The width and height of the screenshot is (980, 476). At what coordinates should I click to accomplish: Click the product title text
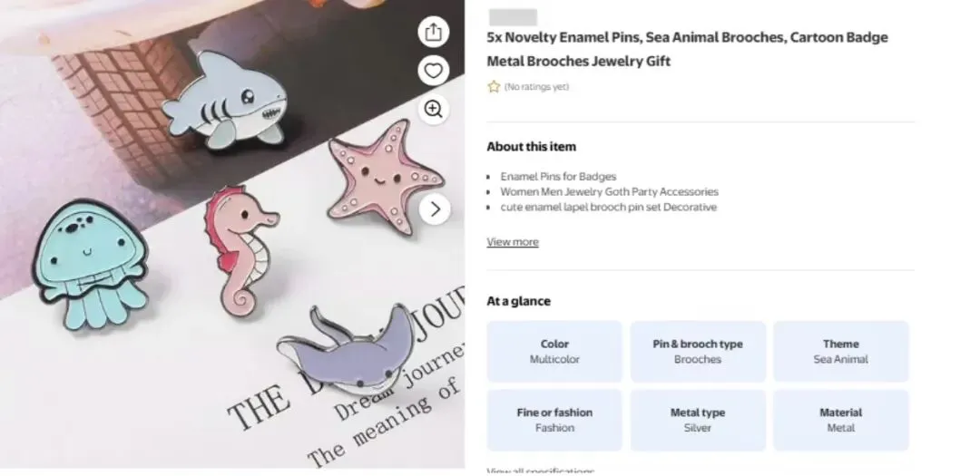pos(687,49)
